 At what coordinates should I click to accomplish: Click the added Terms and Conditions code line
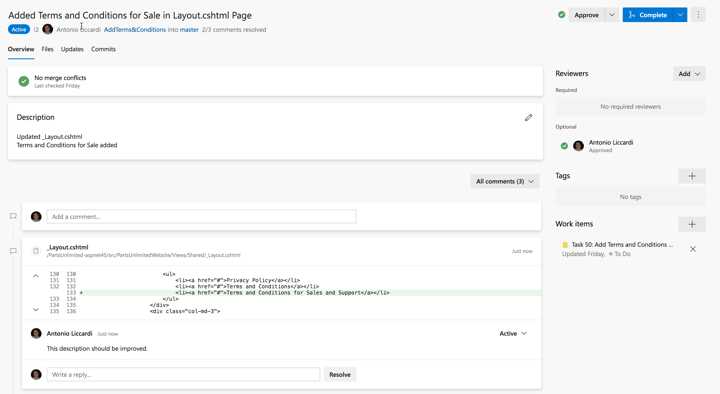[x=282, y=293]
